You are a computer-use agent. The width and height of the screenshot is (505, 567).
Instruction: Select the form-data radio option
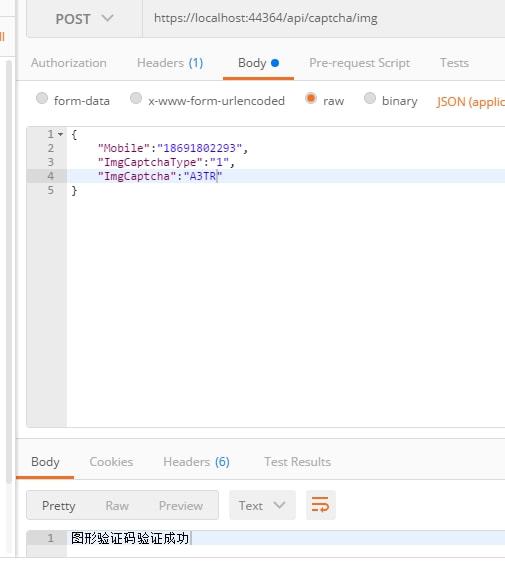42,98
